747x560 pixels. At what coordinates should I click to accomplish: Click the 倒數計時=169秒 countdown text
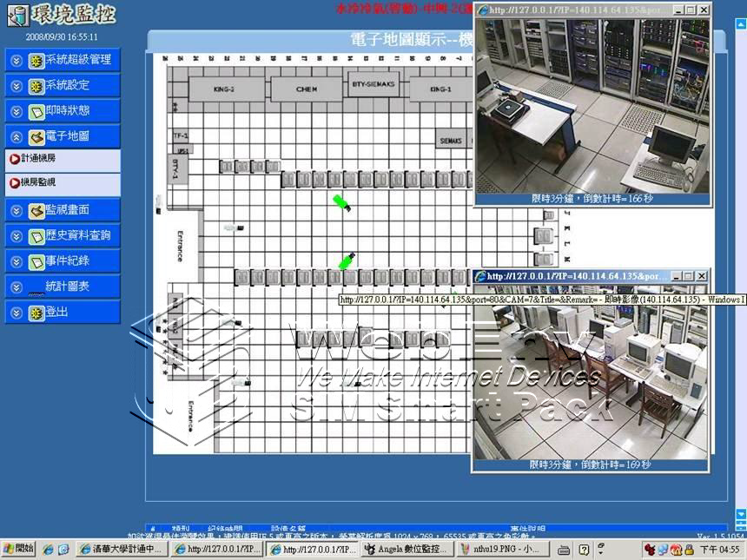pos(616,465)
